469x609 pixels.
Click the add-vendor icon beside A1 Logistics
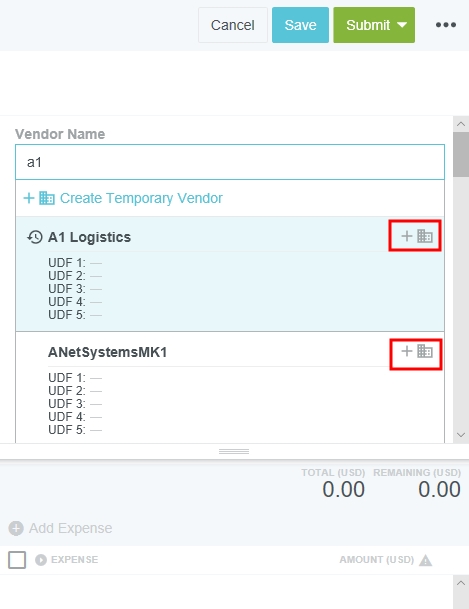416,236
